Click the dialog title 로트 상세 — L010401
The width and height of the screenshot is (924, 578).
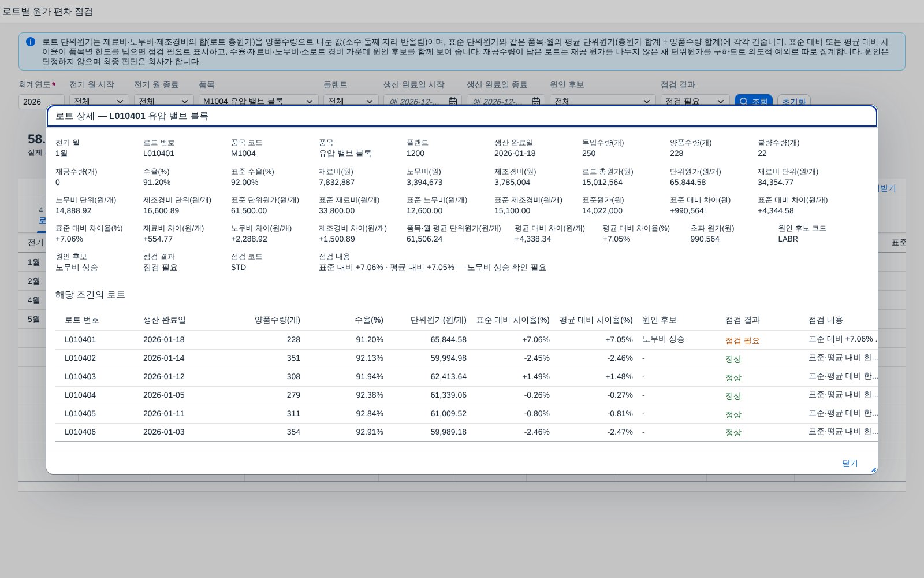tap(132, 116)
